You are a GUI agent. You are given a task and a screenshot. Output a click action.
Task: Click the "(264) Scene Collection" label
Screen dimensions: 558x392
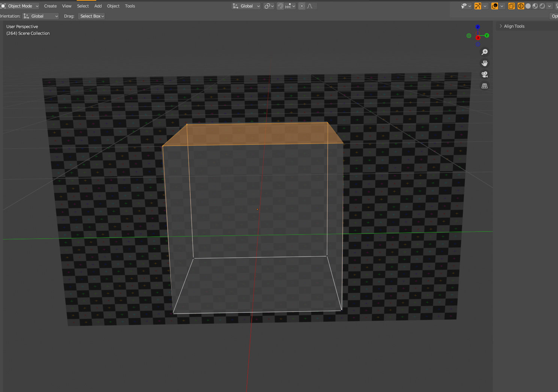[28, 33]
